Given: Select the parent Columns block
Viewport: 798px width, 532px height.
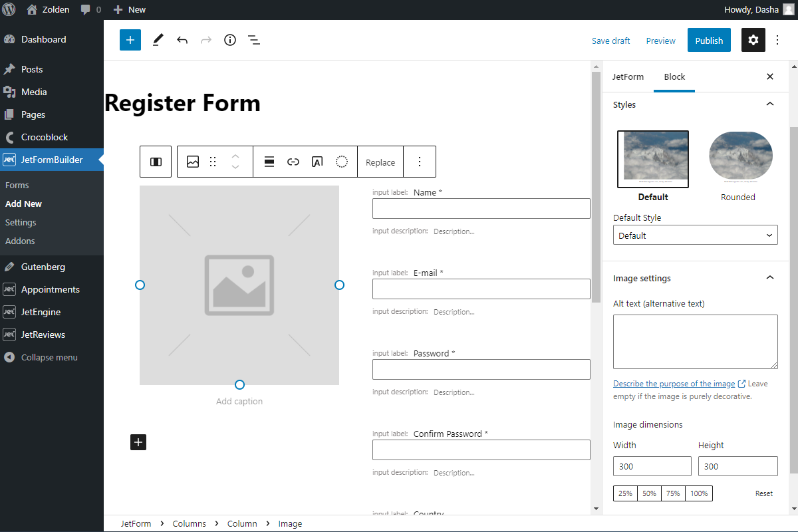Looking at the screenshot, I should point(155,162).
